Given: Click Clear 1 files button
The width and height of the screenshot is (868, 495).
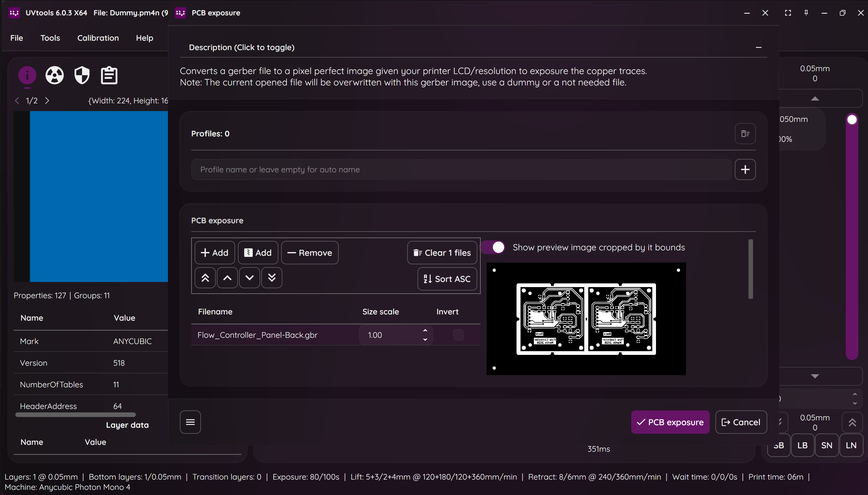Looking at the screenshot, I should click(442, 253).
